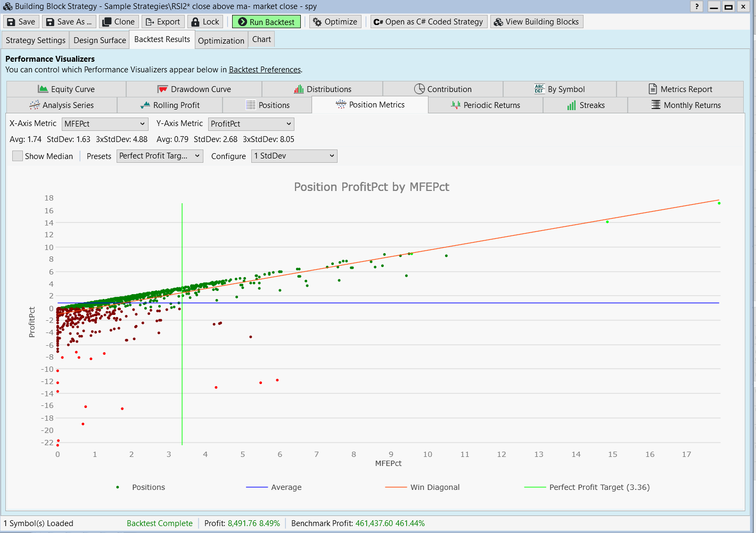Open the Y-Axis Metric ProfitPct dropdown
Image resolution: width=756 pixels, height=533 pixels.
pos(251,124)
